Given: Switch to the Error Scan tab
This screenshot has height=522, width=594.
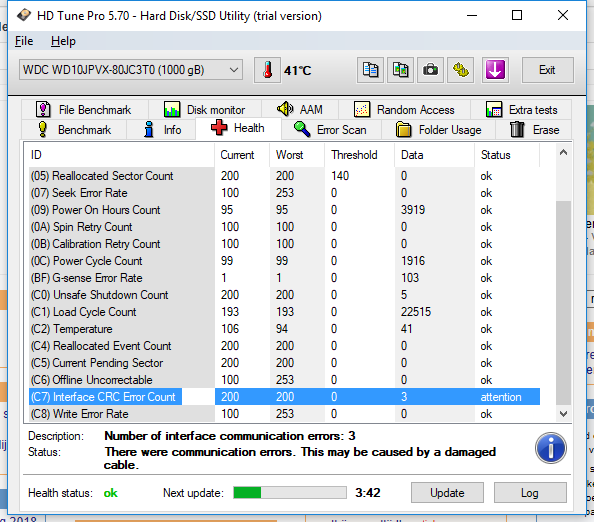Looking at the screenshot, I should (x=331, y=130).
